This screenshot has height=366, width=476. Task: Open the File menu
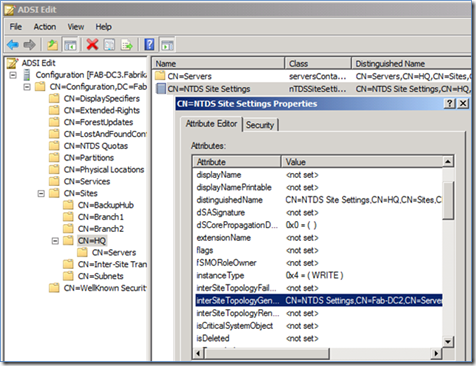[16, 27]
